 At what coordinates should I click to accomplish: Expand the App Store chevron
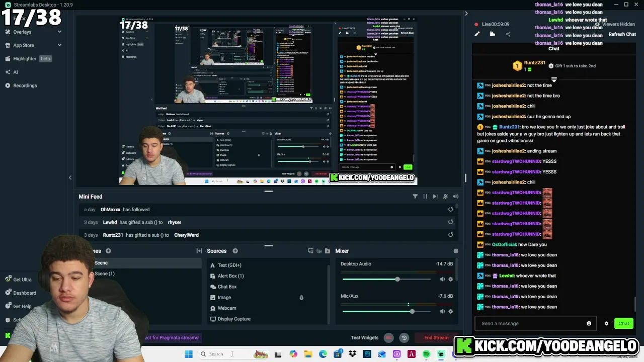pyautogui.click(x=59, y=45)
